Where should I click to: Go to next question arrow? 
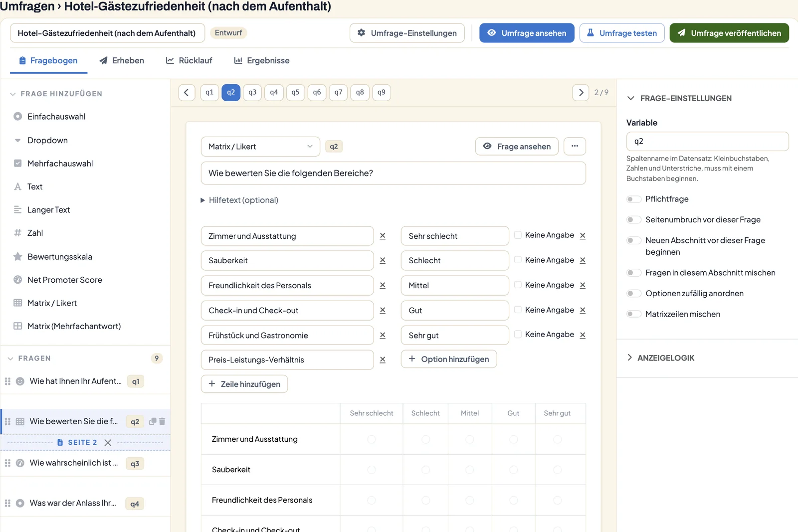click(x=581, y=92)
